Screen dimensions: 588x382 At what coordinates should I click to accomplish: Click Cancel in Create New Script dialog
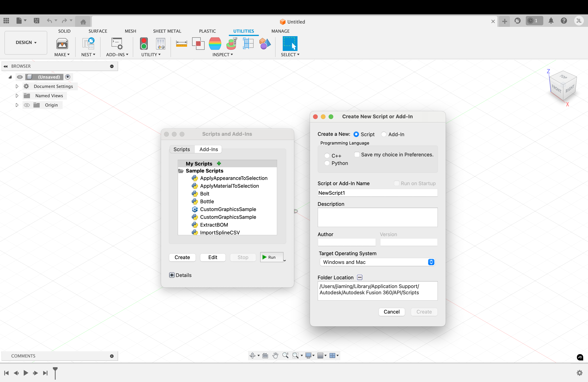tap(392, 312)
